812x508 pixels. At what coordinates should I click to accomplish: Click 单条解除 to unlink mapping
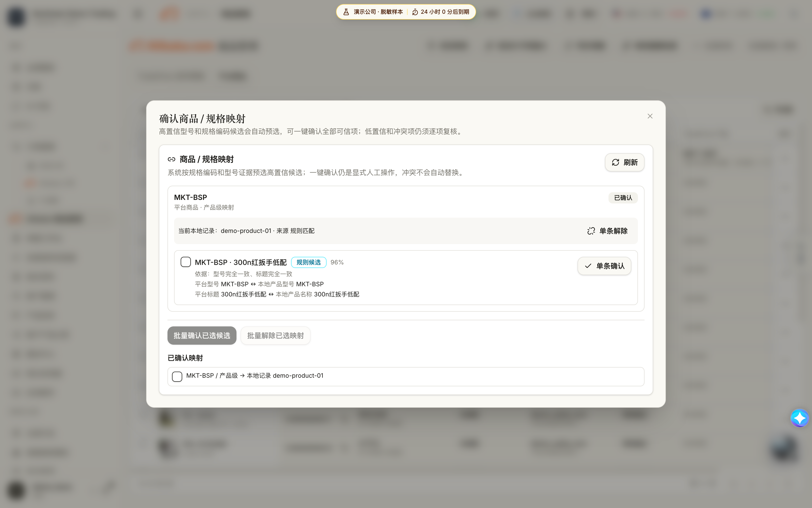pyautogui.click(x=607, y=231)
